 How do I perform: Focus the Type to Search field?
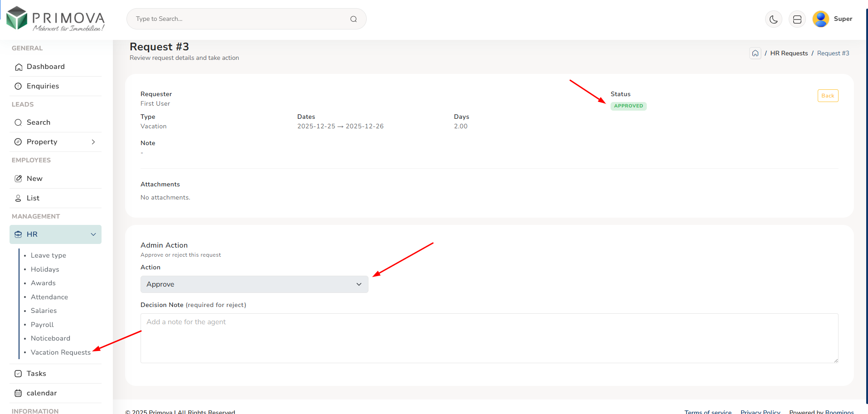pos(240,19)
